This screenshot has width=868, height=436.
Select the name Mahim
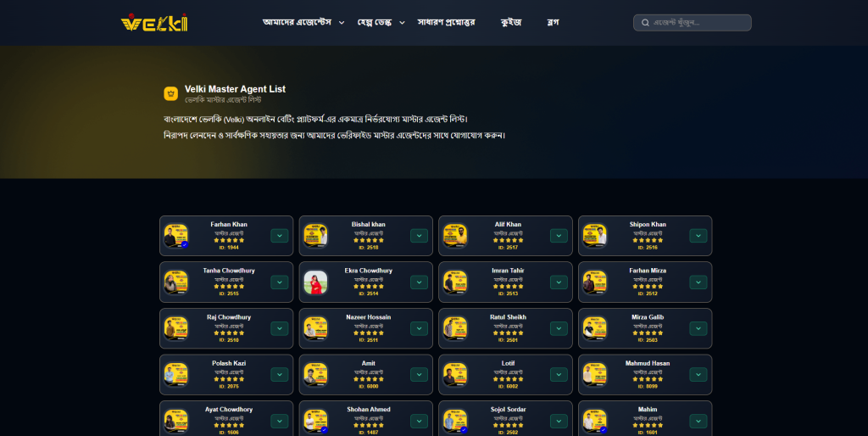[x=648, y=410]
